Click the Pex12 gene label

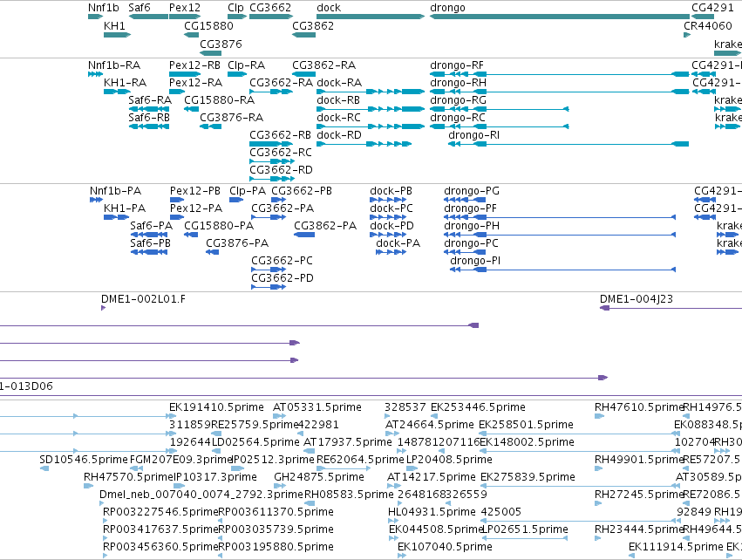click(x=185, y=8)
